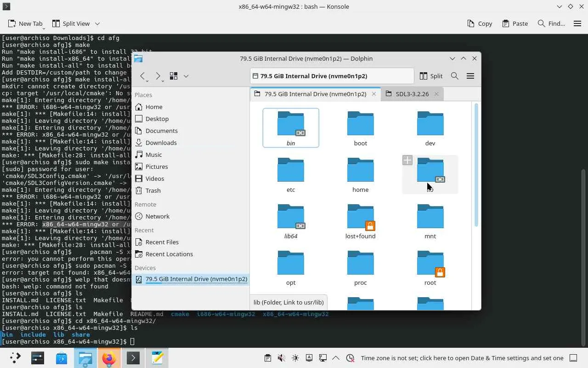Open Konsole hamburger menu
This screenshot has width=588, height=368.
point(577,23)
